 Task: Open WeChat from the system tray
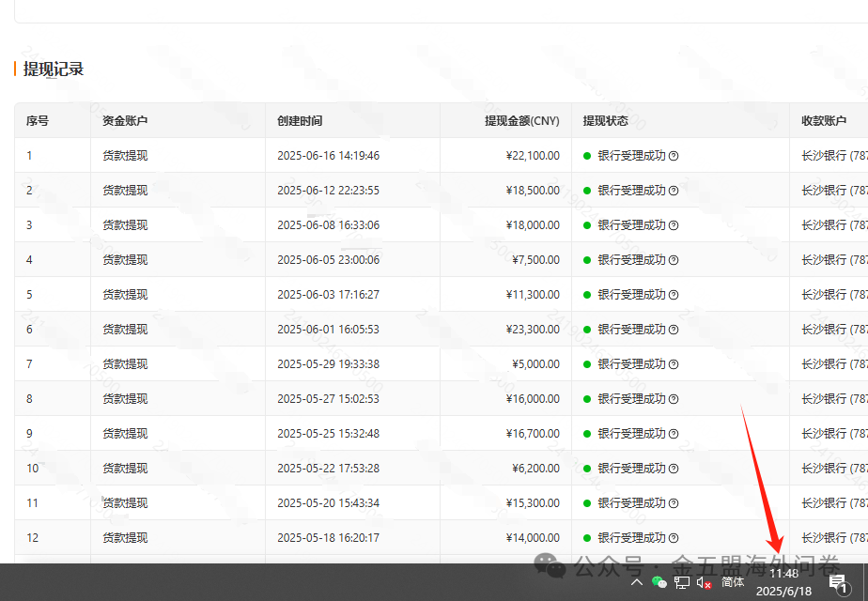(659, 581)
